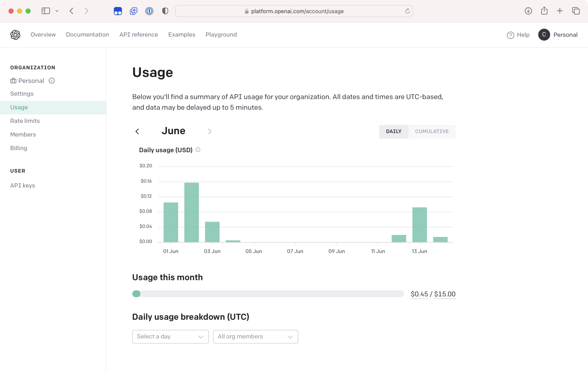Open the Select a day dropdown
The height and width of the screenshot is (372, 588).
(170, 336)
